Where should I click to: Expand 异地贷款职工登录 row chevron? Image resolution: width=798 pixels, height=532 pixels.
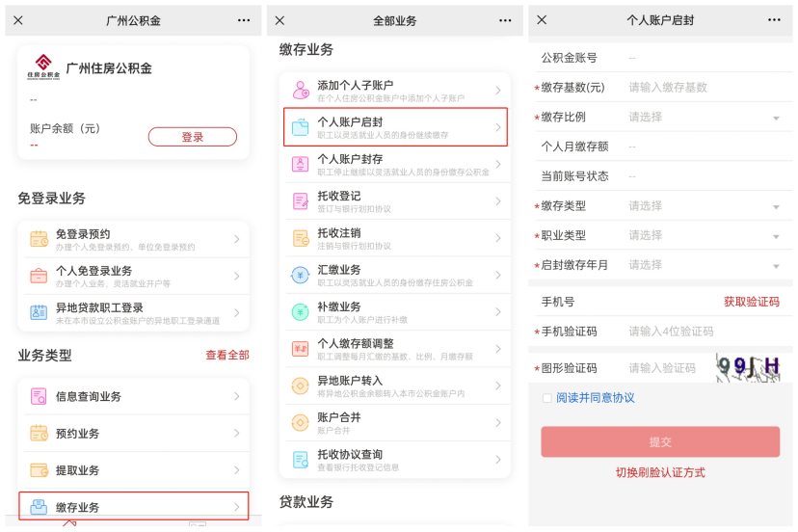(237, 312)
